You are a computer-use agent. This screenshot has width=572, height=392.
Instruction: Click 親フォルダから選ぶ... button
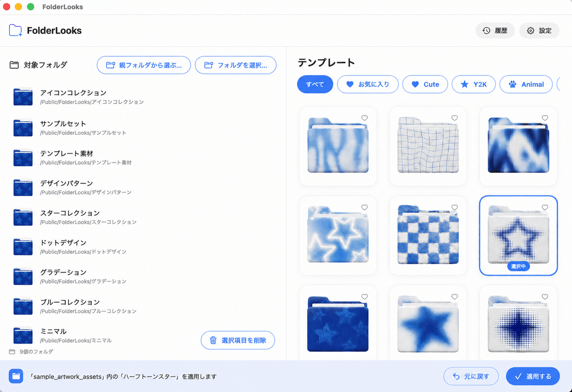pos(144,65)
